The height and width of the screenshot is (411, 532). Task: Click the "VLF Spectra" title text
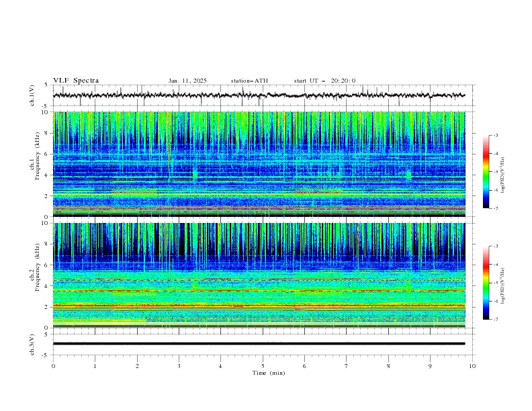pyautogui.click(x=76, y=81)
